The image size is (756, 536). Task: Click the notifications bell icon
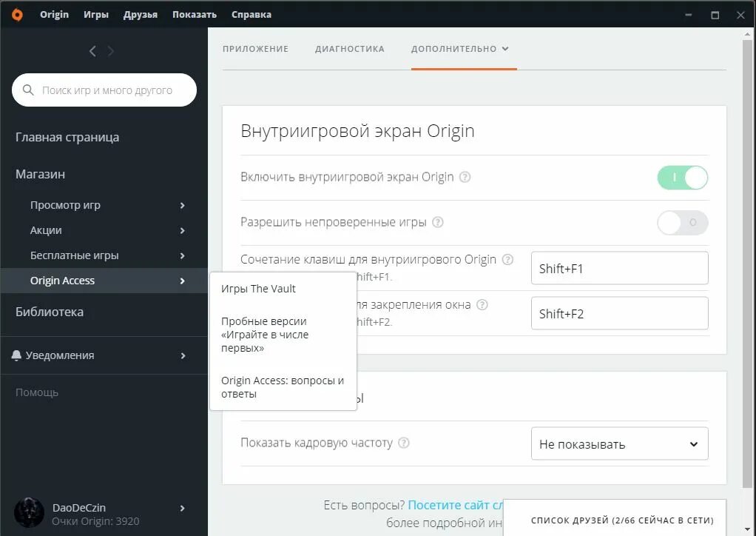pyautogui.click(x=16, y=355)
